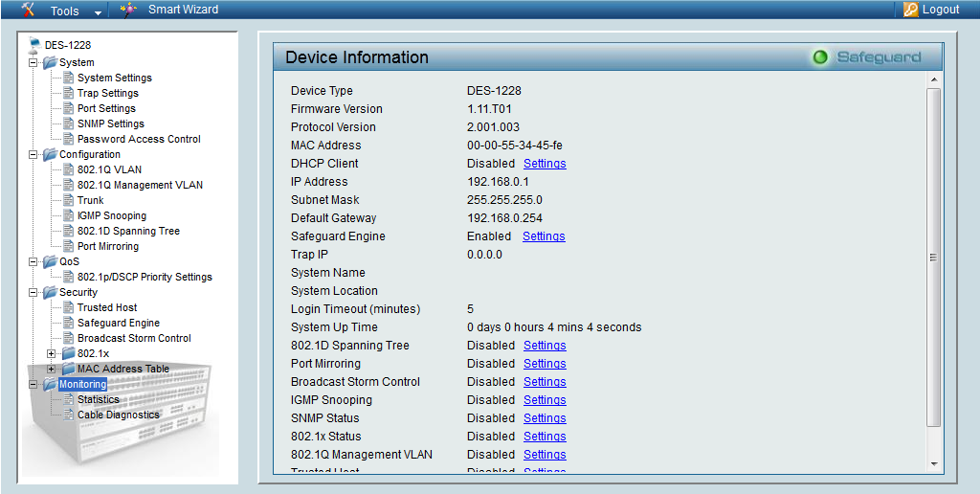
Task: Open 802.1Q Management VLAN Settings link
Action: point(545,455)
